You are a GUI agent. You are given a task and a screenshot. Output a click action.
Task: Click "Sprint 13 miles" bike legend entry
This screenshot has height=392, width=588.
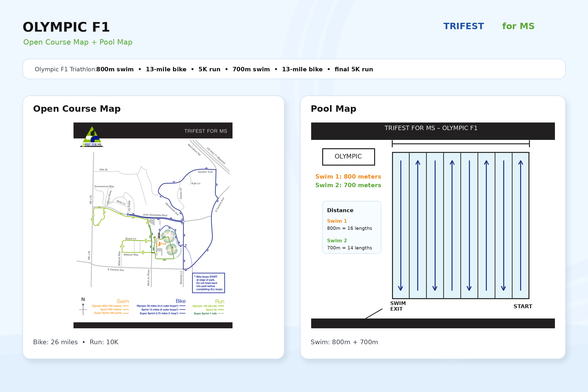click(x=160, y=309)
